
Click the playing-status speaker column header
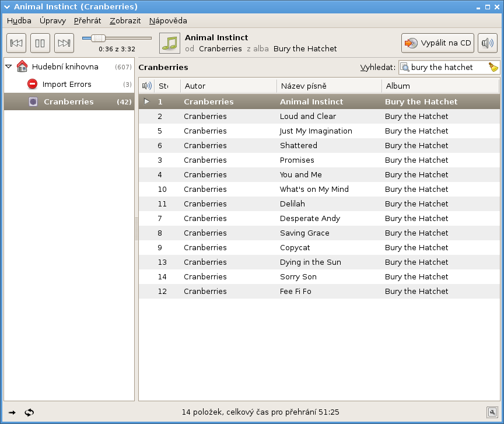point(147,86)
